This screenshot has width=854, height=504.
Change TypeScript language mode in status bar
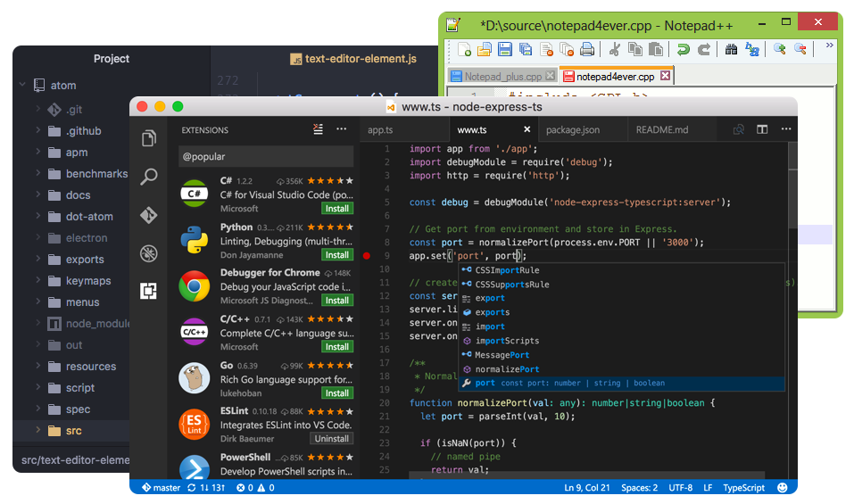743,488
